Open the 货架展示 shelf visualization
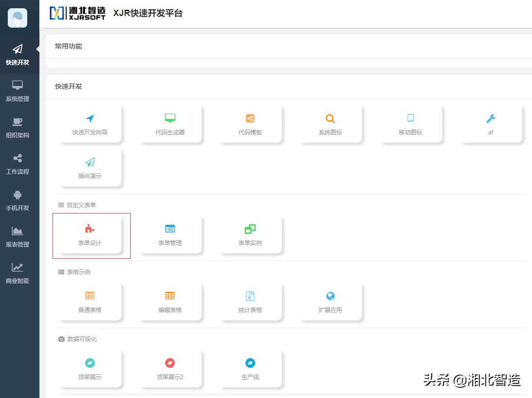This screenshot has width=532, height=398. point(90,369)
